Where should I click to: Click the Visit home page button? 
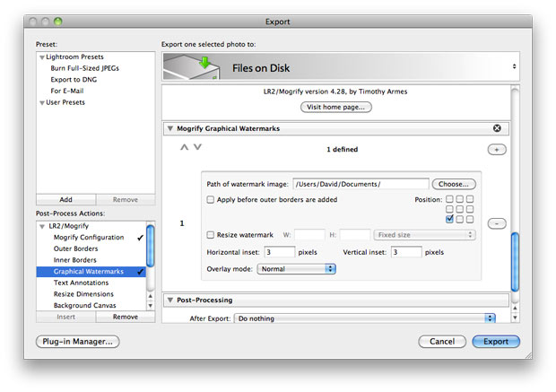[x=335, y=107]
